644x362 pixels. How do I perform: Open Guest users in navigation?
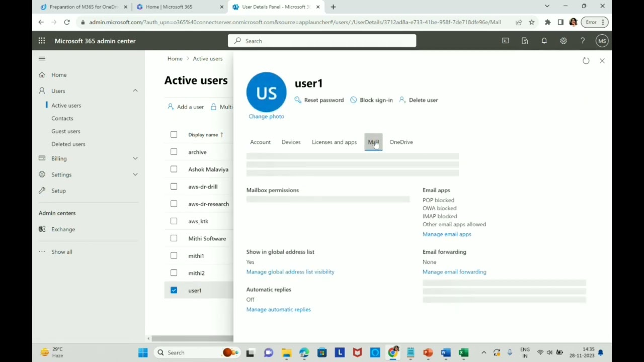65,131
